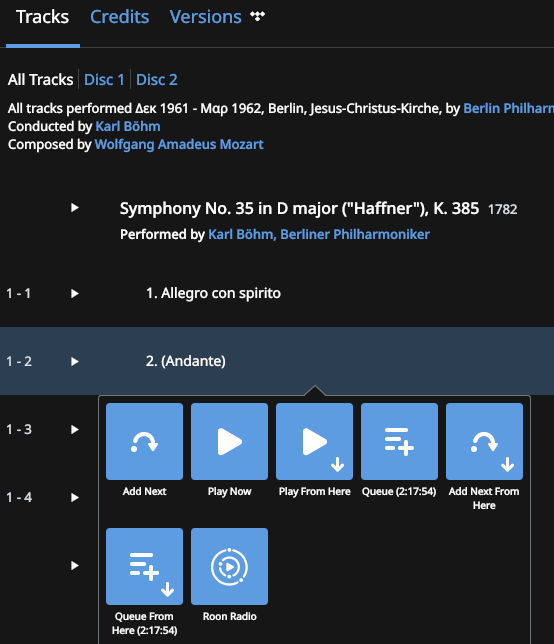The height and width of the screenshot is (644, 554).
Task: Select the Queue From Here tile
Action: pos(144,566)
